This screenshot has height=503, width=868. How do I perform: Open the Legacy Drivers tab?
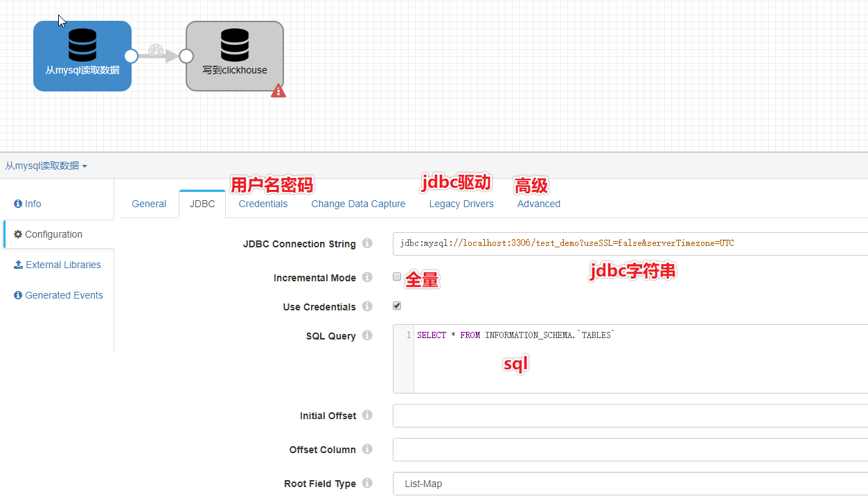pyautogui.click(x=461, y=204)
